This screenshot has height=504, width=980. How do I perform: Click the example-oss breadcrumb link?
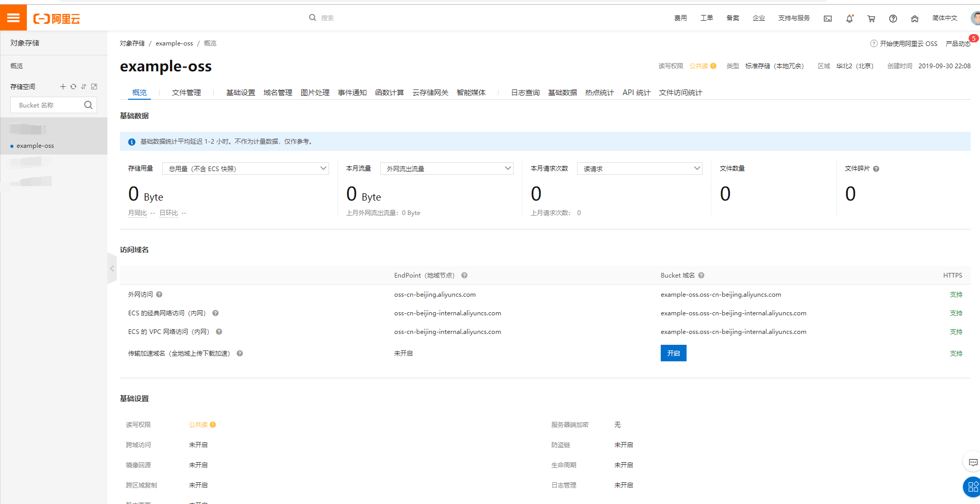point(174,43)
